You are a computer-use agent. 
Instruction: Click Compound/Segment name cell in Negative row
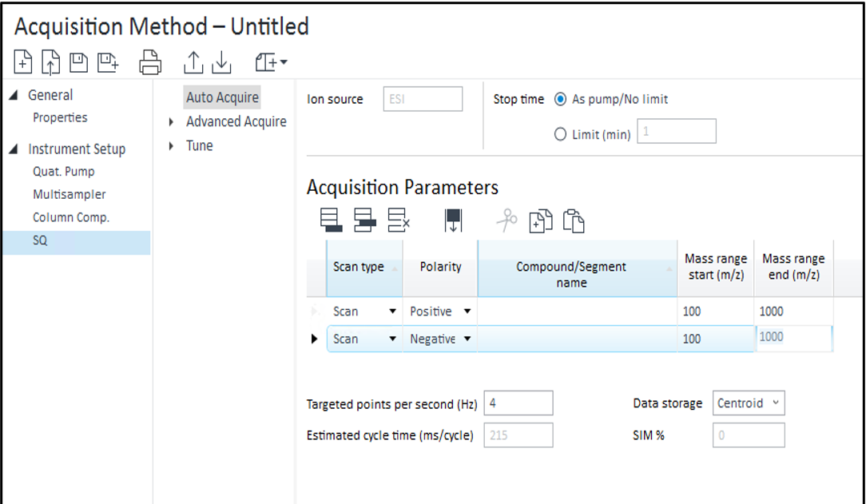[577, 339]
